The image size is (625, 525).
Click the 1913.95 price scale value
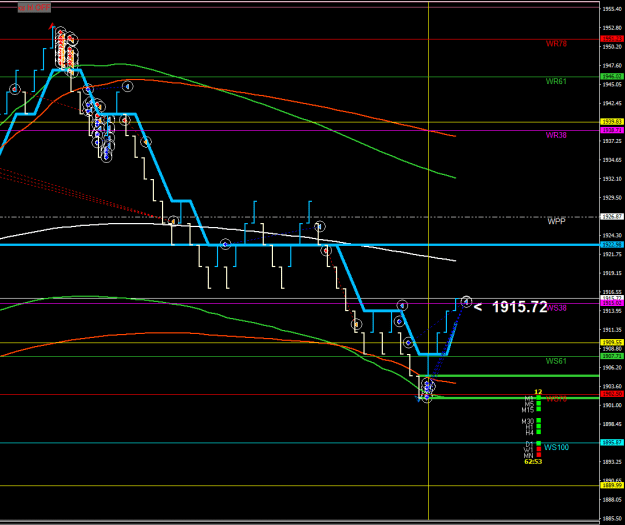(612, 311)
